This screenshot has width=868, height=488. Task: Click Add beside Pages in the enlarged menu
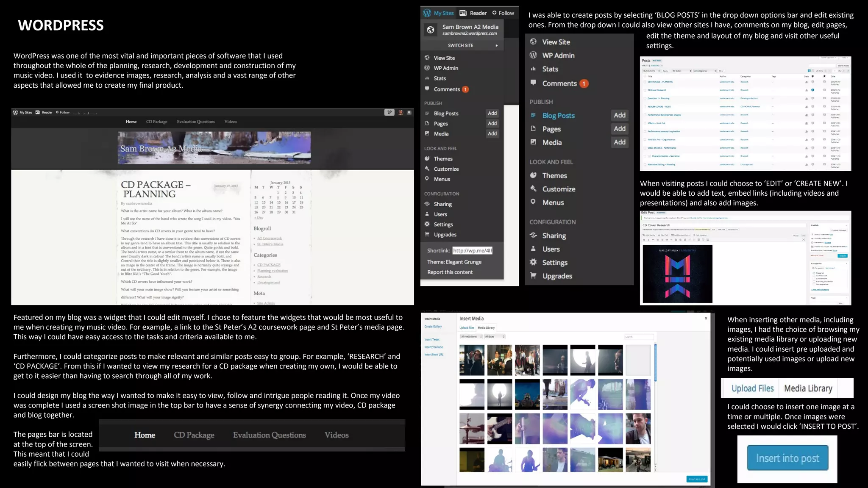[x=620, y=129]
